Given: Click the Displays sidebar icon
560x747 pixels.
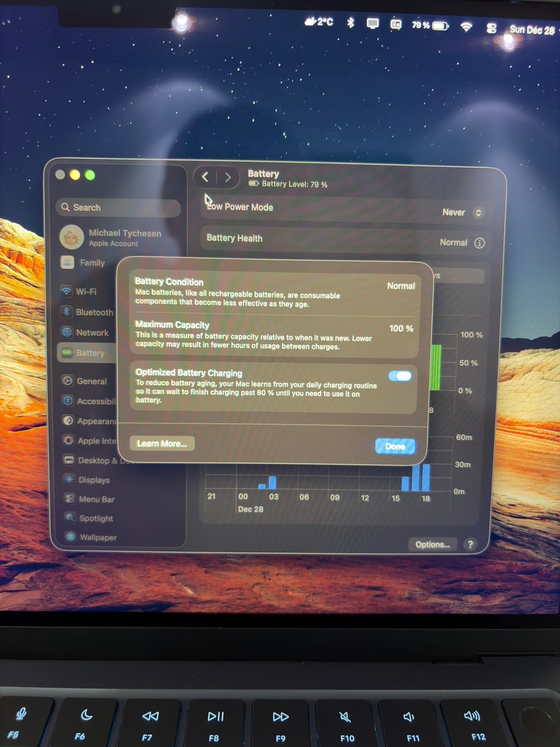Looking at the screenshot, I should 69,480.
